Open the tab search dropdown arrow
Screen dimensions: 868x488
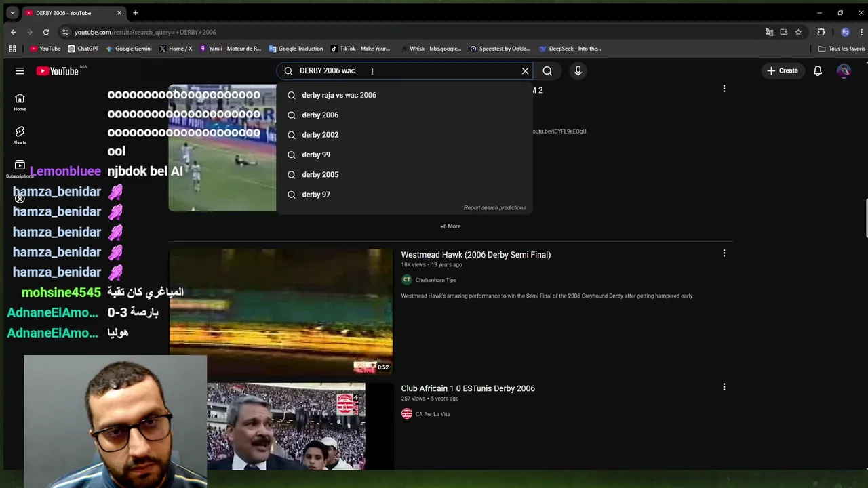click(12, 13)
